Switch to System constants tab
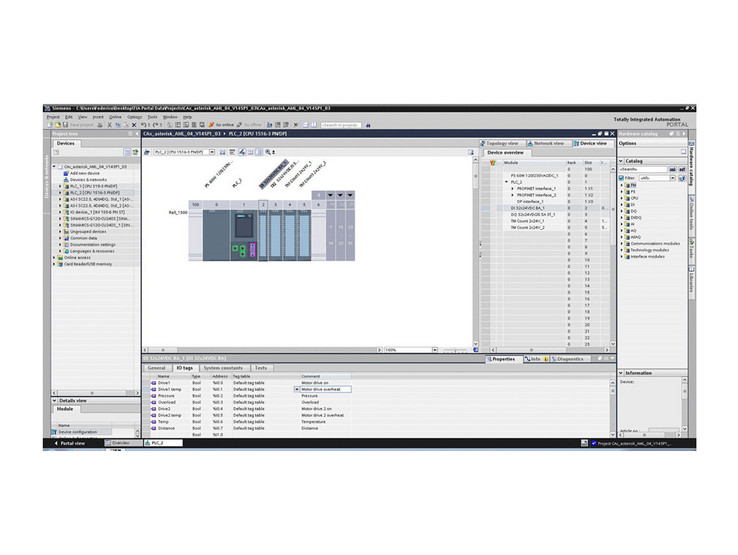The width and height of the screenshot is (738, 555). click(x=223, y=368)
